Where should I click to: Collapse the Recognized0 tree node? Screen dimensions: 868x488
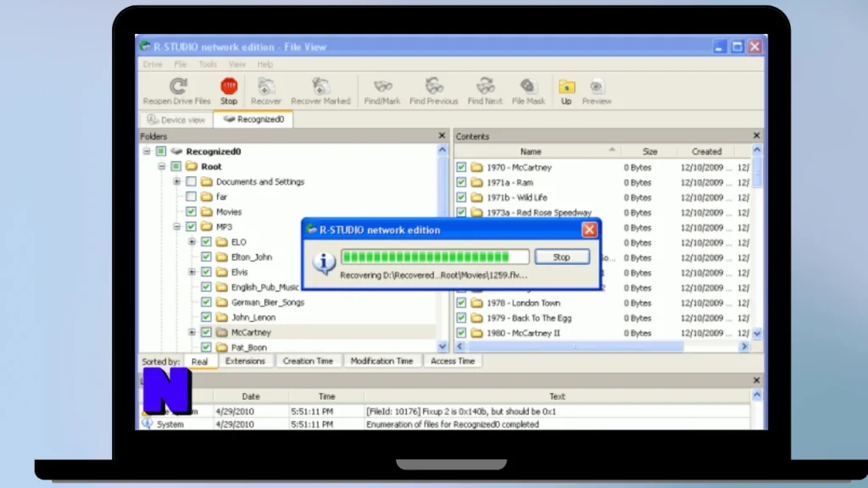coord(146,151)
